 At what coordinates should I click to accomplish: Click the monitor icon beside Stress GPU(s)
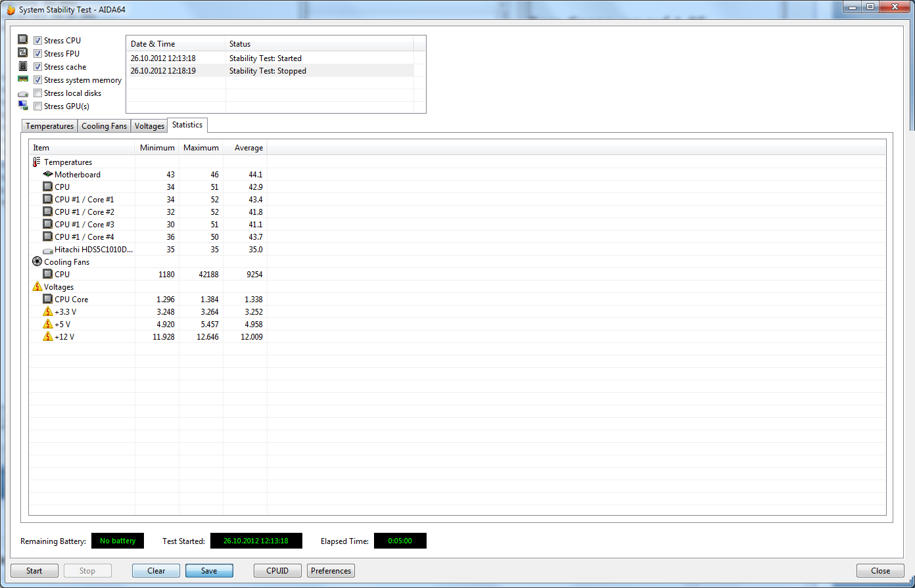pos(23,106)
